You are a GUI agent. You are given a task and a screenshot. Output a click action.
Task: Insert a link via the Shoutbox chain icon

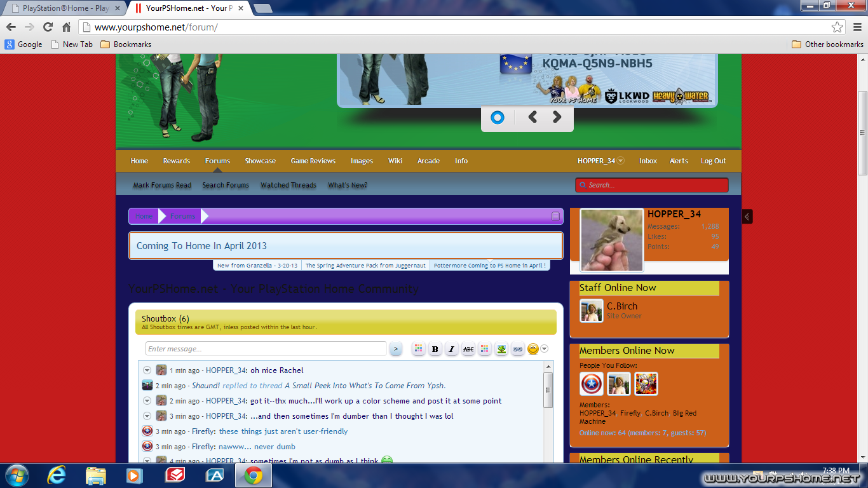click(518, 349)
